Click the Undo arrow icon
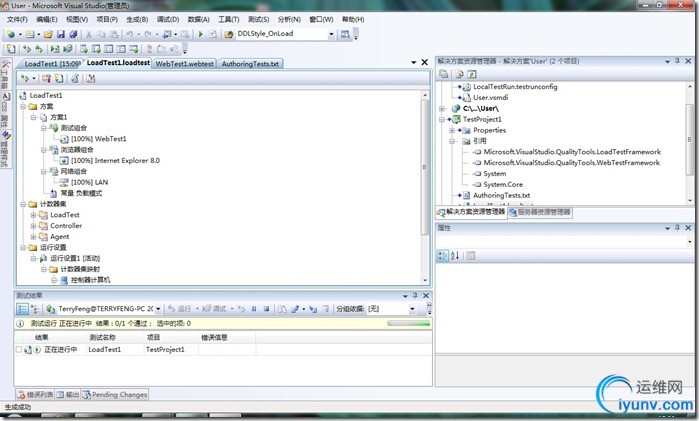Viewport: 699px width, 421px height. pyautogui.click(x=129, y=34)
